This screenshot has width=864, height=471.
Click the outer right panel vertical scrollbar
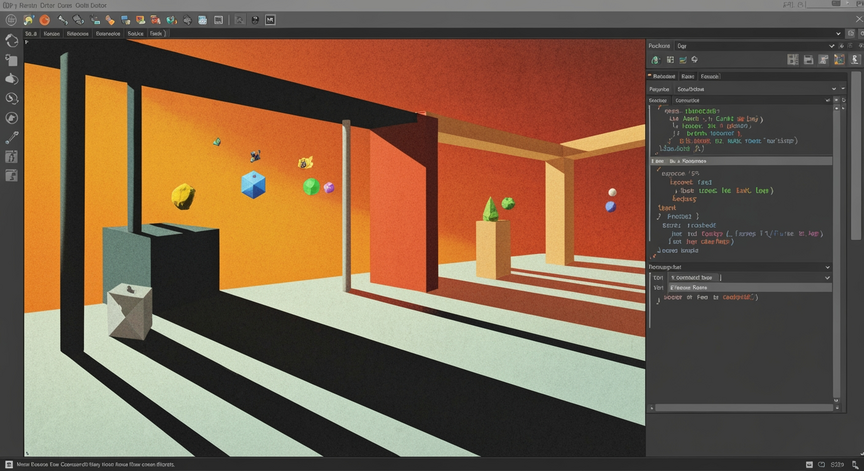coord(855,155)
